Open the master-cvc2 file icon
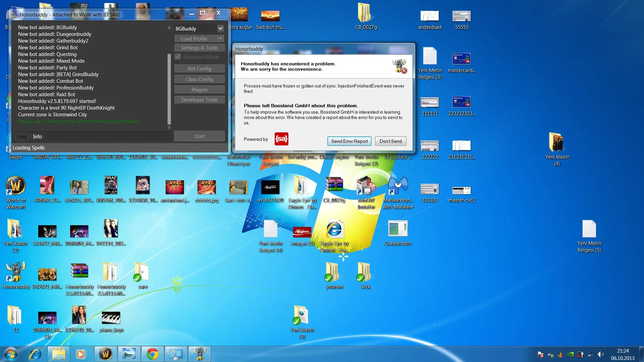The image size is (644, 362). (x=462, y=194)
